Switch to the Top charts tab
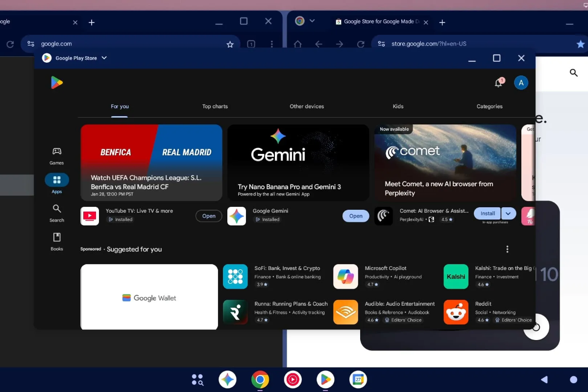Image resolution: width=588 pixels, height=392 pixels. coord(215,106)
